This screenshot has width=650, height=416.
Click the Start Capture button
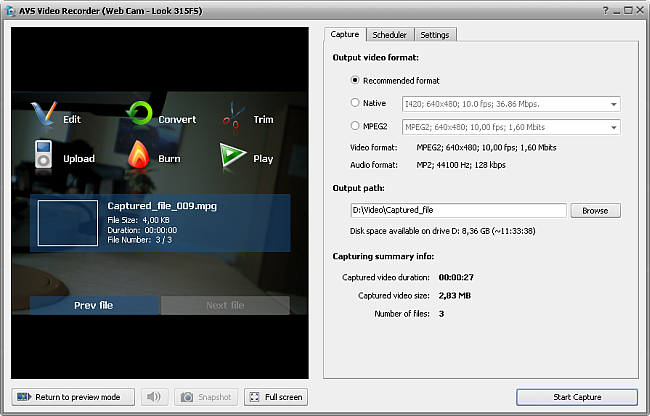point(577,397)
